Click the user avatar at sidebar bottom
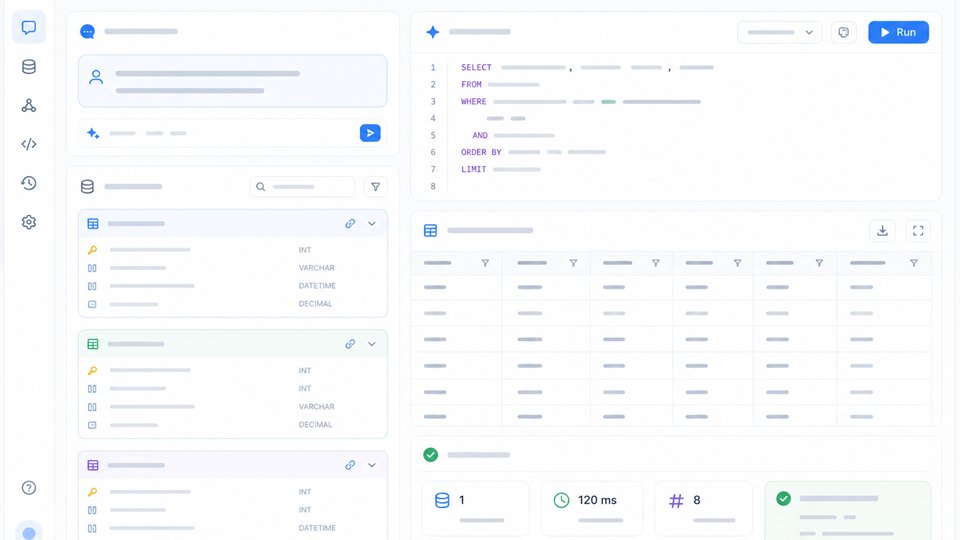 29,533
